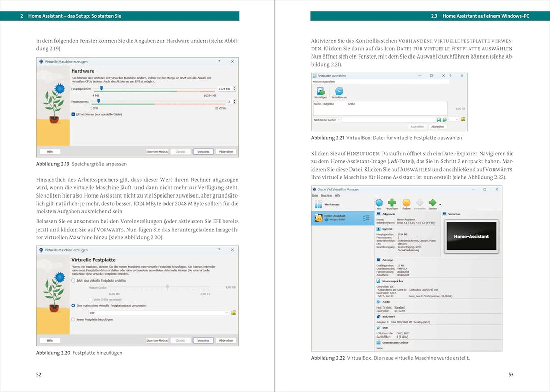Open the 'leer' disk file dropdown

click(158, 313)
